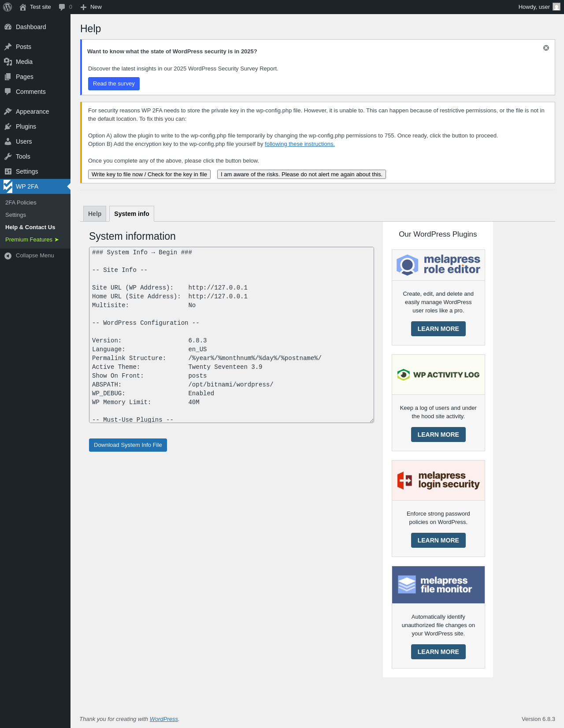
Task: Click the user avatar in admin bar
Action: [x=557, y=7]
